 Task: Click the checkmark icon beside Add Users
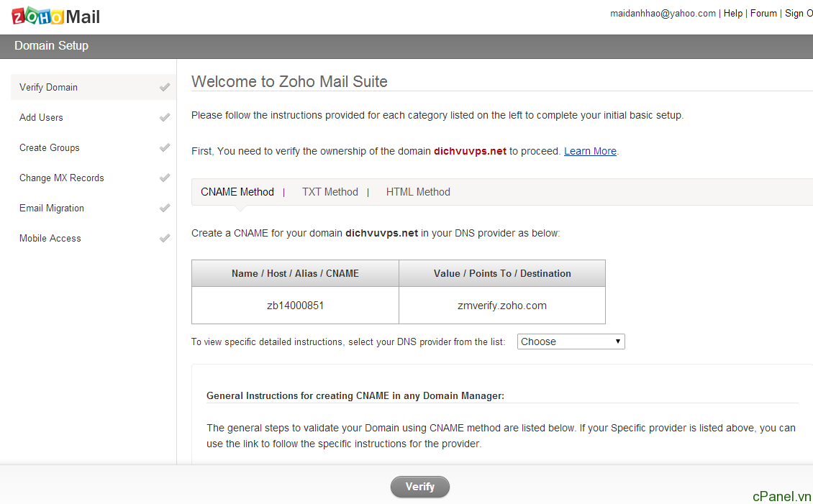pyautogui.click(x=164, y=117)
